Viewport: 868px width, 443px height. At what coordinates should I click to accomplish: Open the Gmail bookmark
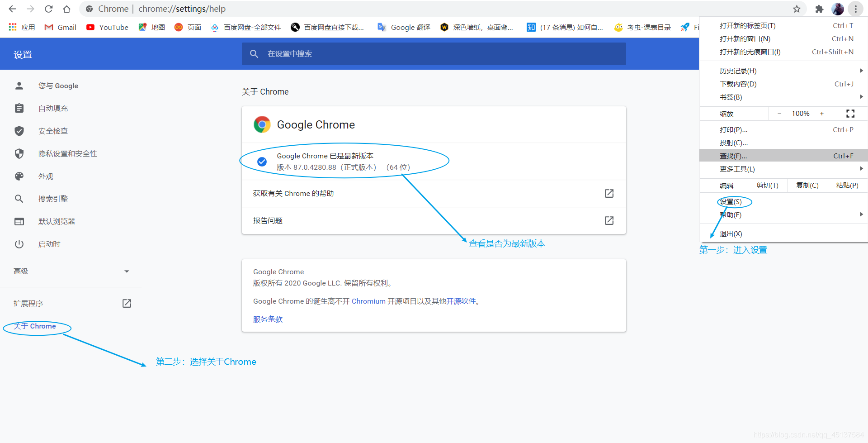(61, 27)
